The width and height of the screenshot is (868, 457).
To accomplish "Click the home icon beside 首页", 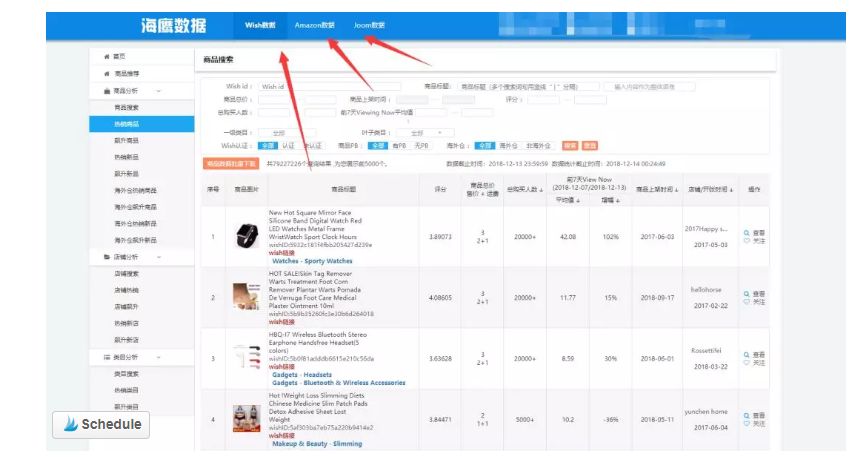I will pos(106,56).
